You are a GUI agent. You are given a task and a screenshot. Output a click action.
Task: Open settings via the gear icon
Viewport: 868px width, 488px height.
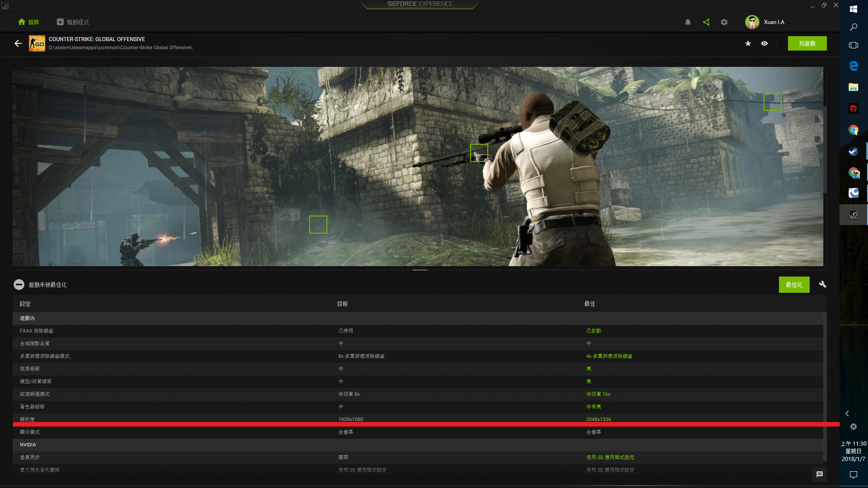(x=724, y=22)
